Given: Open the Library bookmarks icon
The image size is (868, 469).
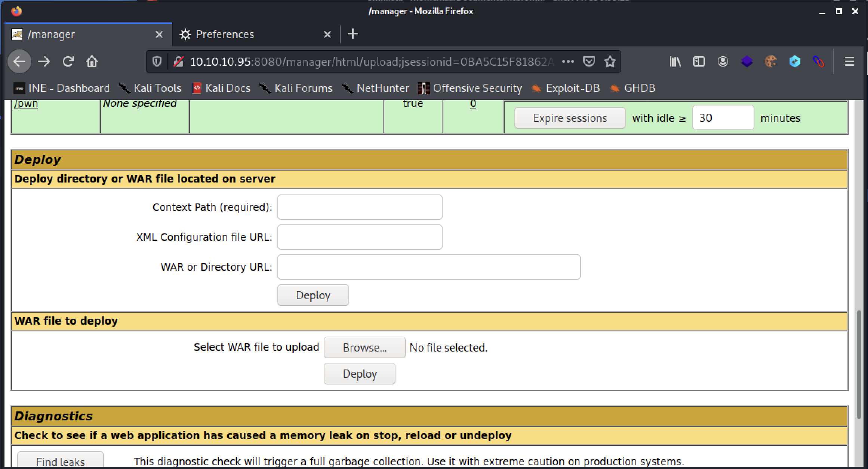Looking at the screenshot, I should tap(675, 61).
